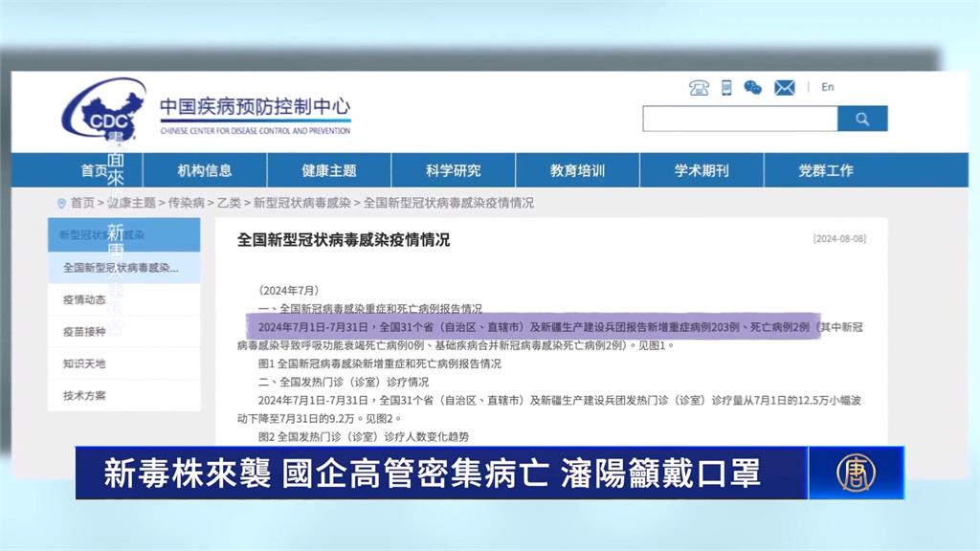The width and height of the screenshot is (980, 551).
Task: Click caption 图2 全国发热门诊（诊室）诊疗人数变化趋势
Action: pyautogui.click(x=363, y=436)
